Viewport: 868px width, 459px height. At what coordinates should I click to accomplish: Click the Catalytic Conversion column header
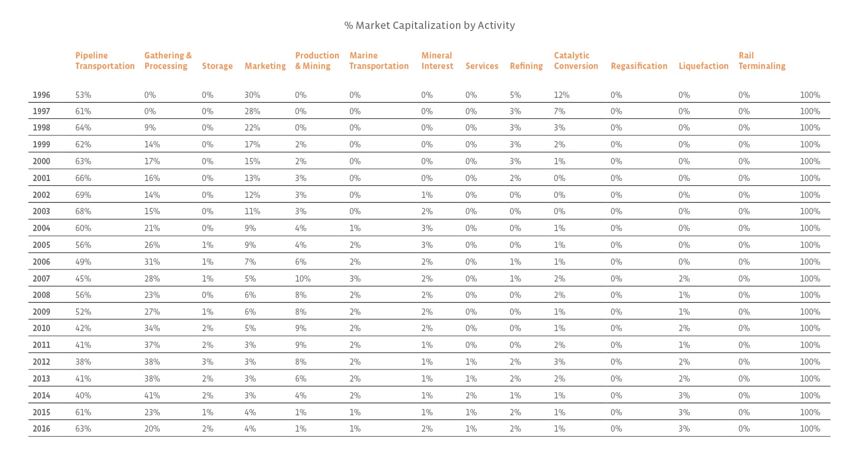pyautogui.click(x=576, y=61)
